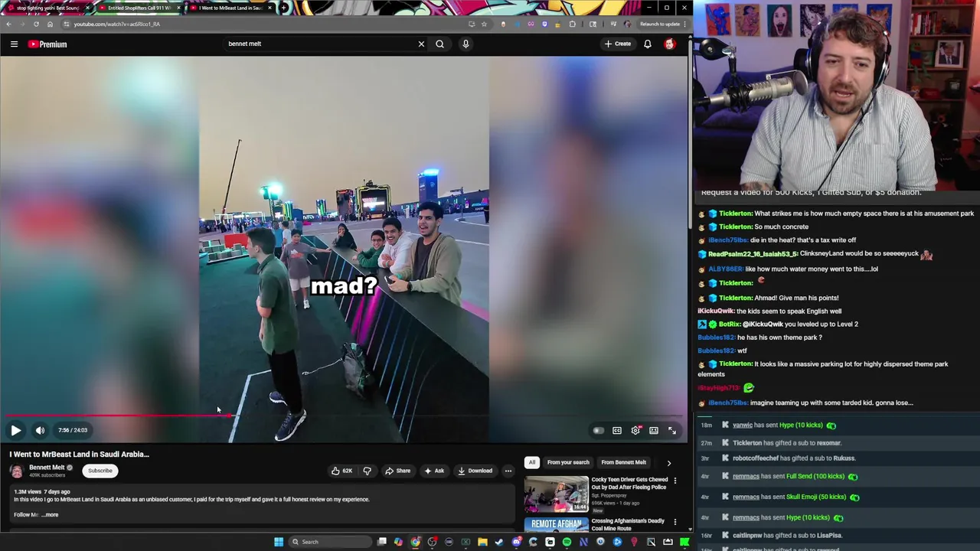Open Discord from the taskbar
The image size is (980, 551).
coord(516,542)
